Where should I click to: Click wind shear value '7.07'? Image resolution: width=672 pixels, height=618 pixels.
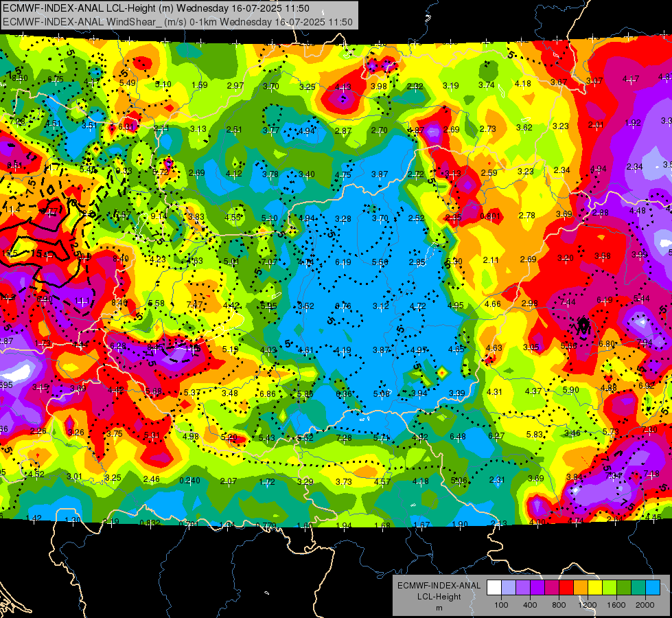269,262
